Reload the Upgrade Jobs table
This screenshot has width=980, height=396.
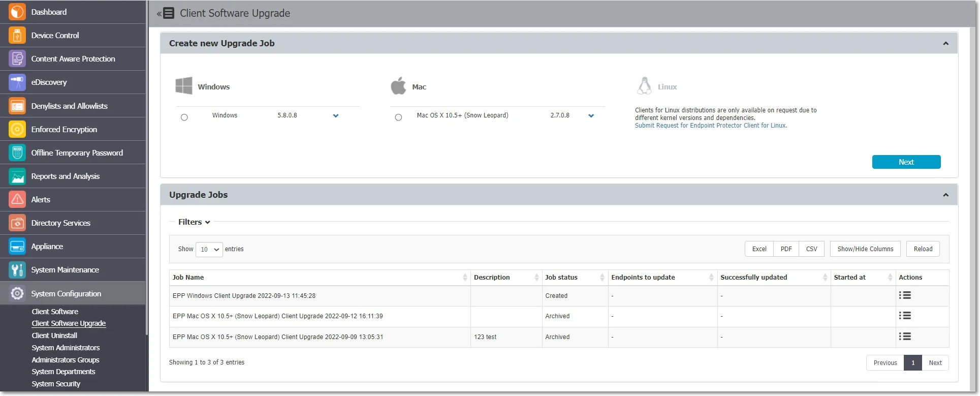923,249
